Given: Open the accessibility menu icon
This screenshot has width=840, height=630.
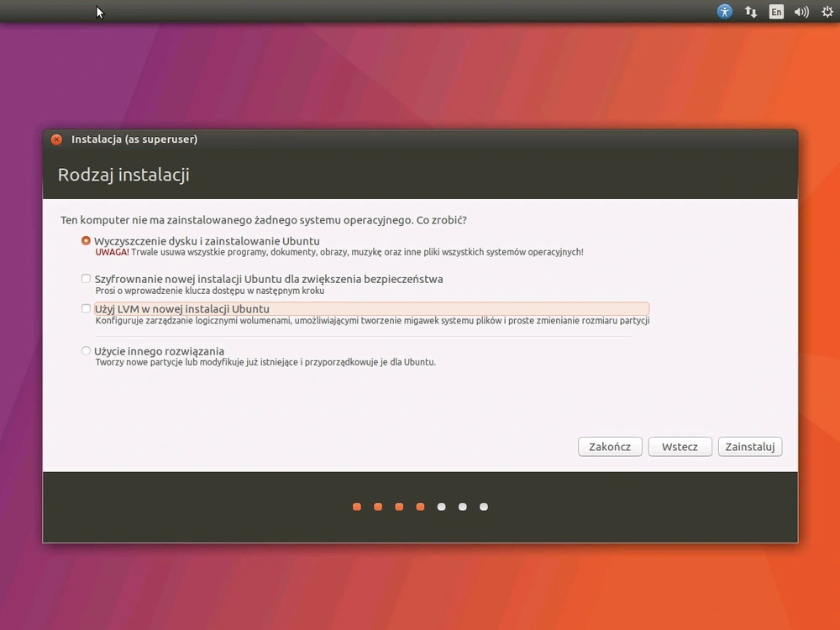Looking at the screenshot, I should pos(724,11).
